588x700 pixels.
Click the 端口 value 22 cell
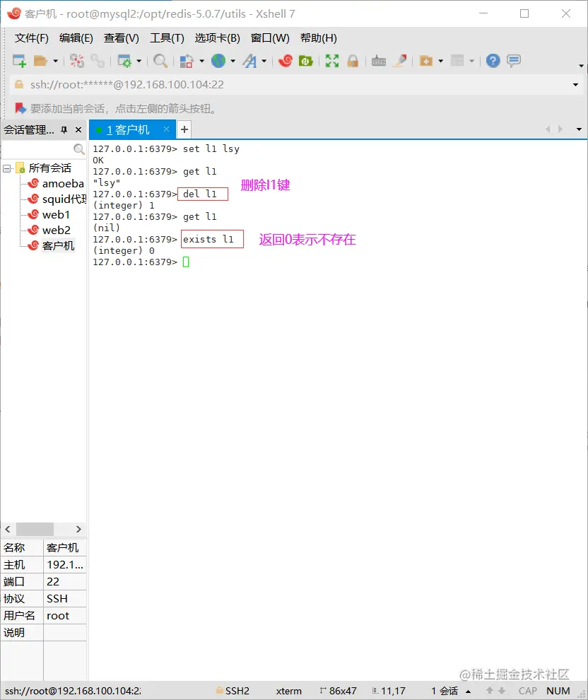point(65,582)
